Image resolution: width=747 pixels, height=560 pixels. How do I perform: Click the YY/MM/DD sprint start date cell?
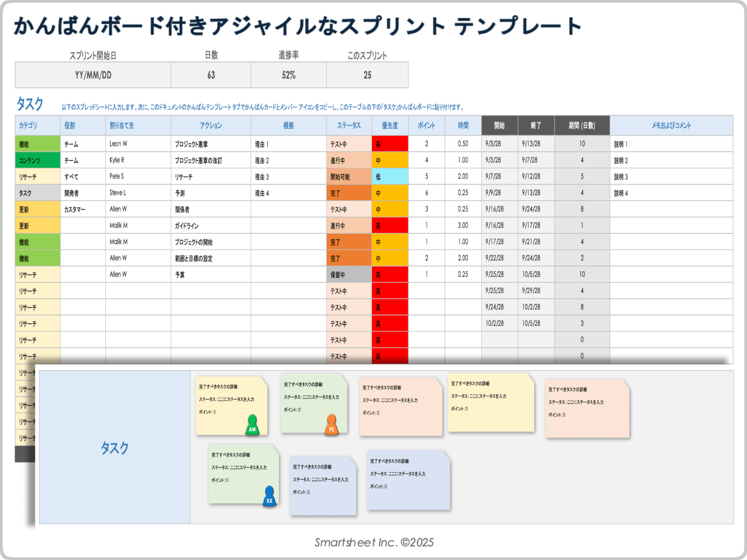click(x=93, y=75)
